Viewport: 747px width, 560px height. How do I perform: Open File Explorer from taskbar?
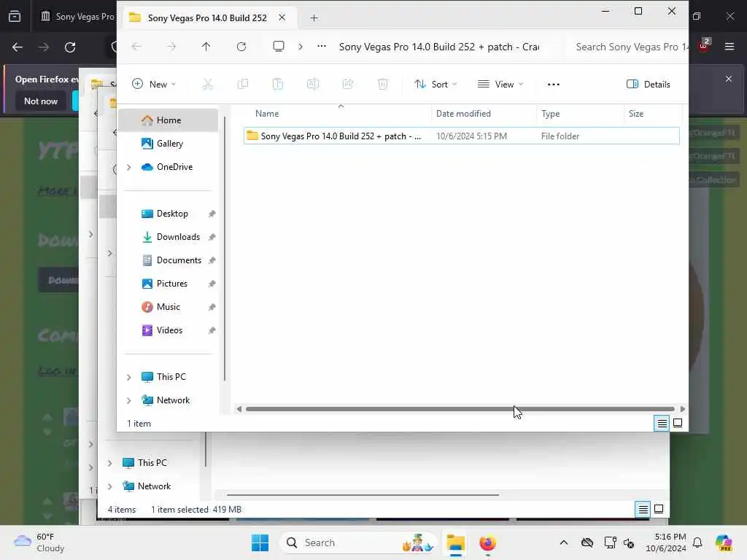(x=455, y=542)
